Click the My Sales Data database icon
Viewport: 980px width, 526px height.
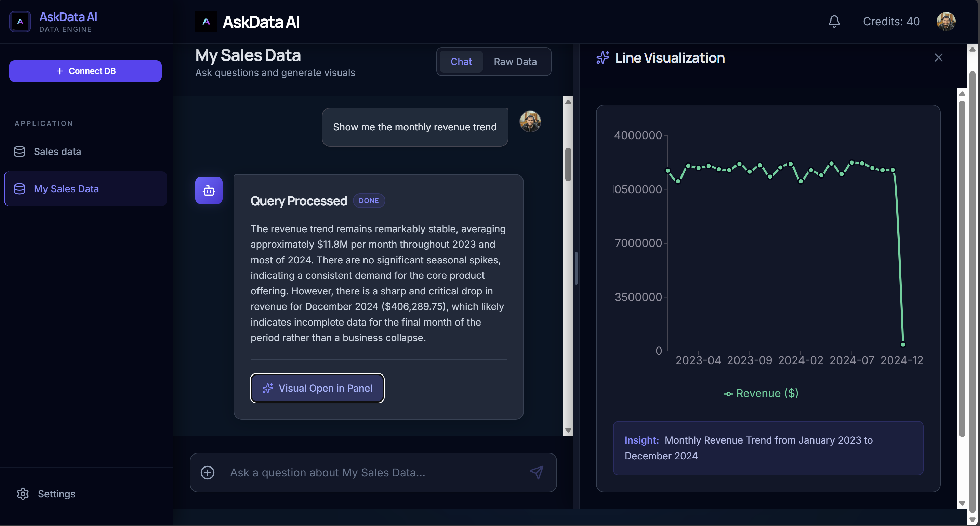pos(19,189)
